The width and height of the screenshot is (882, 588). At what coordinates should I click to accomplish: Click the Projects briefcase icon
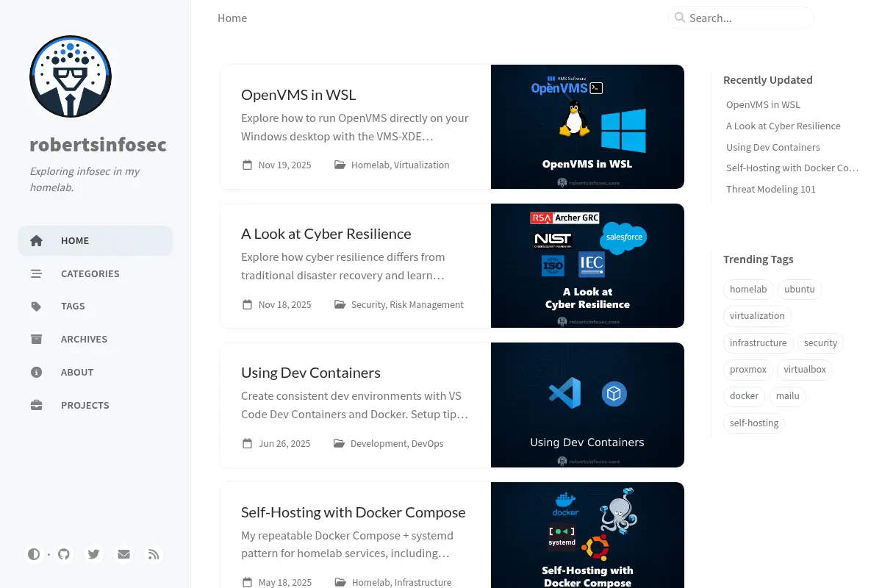coord(36,405)
